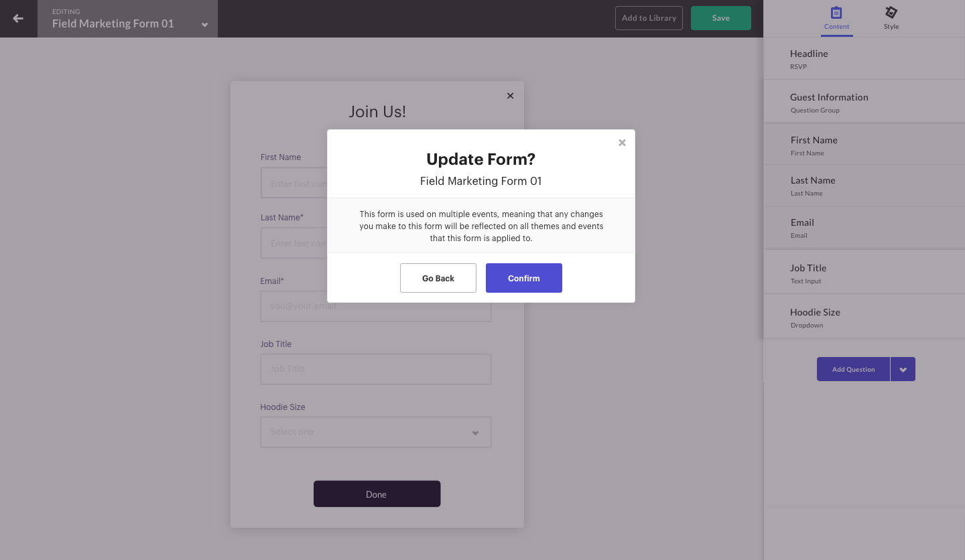Select the Email question in sidebar
Image resolution: width=965 pixels, height=560 pixels.
pos(864,228)
